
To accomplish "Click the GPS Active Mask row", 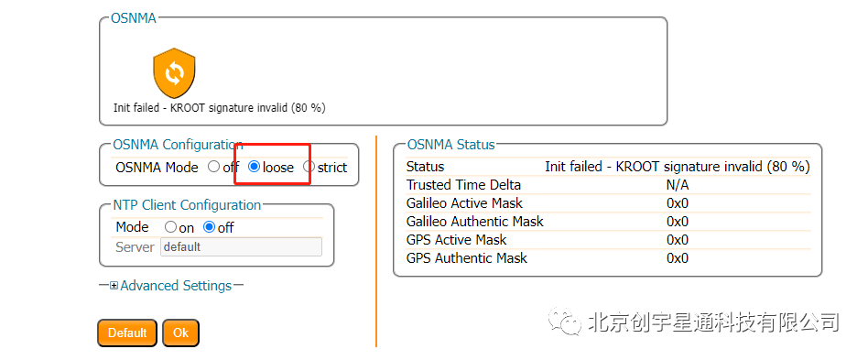I will point(608,240).
